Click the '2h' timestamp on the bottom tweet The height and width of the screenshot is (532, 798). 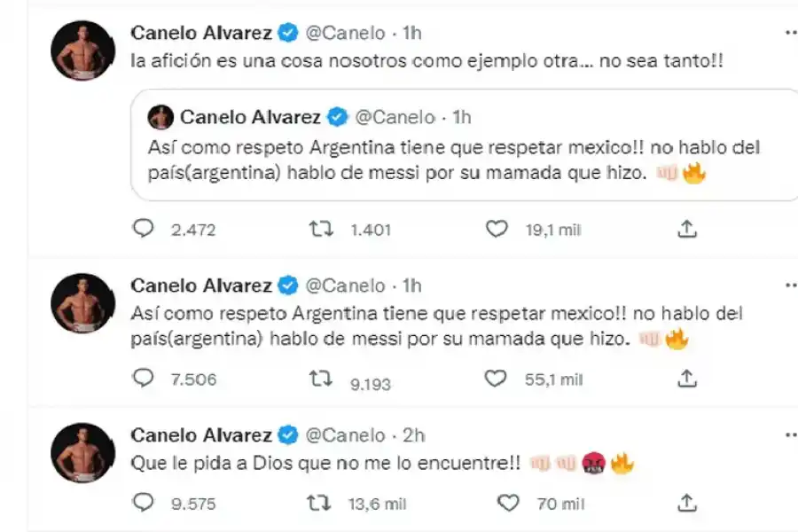pos(414,434)
